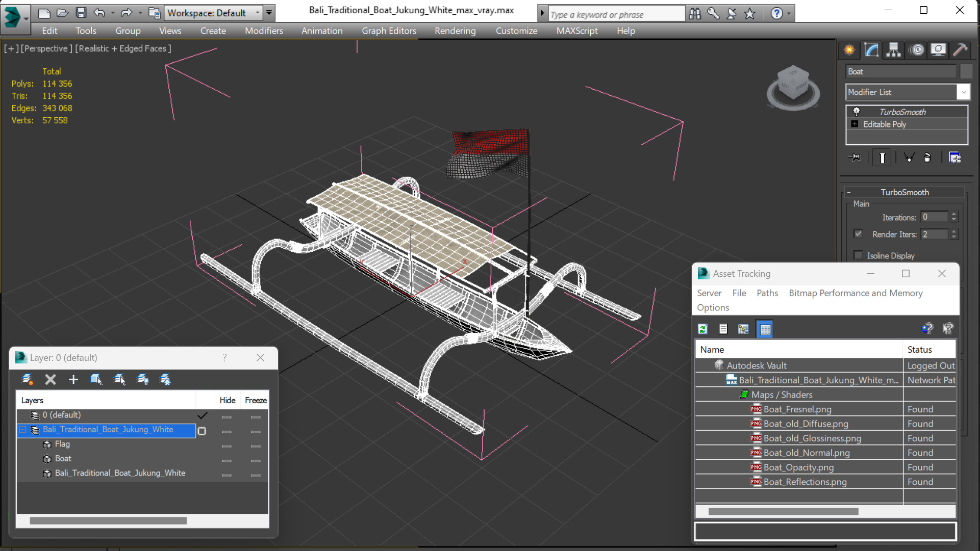The height and width of the screenshot is (551, 980).
Task: Open the Create command panel tab
Action: [849, 50]
